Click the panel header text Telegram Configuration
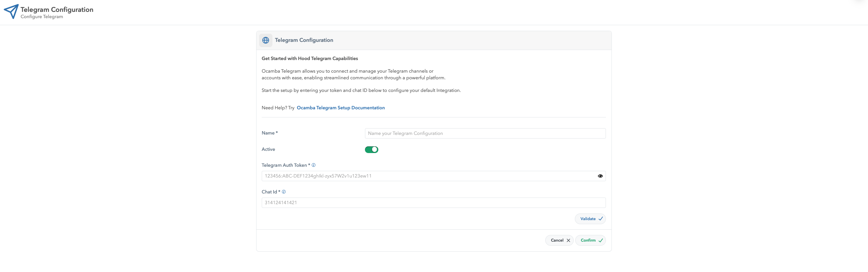The height and width of the screenshot is (272, 868). (x=304, y=40)
